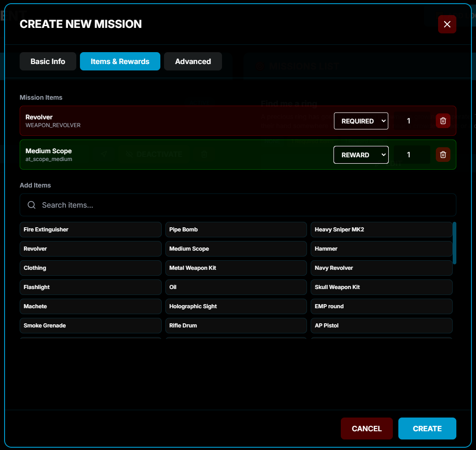Add Heavy Sniper MK2 from list
This screenshot has width=476, height=450.
click(381, 230)
